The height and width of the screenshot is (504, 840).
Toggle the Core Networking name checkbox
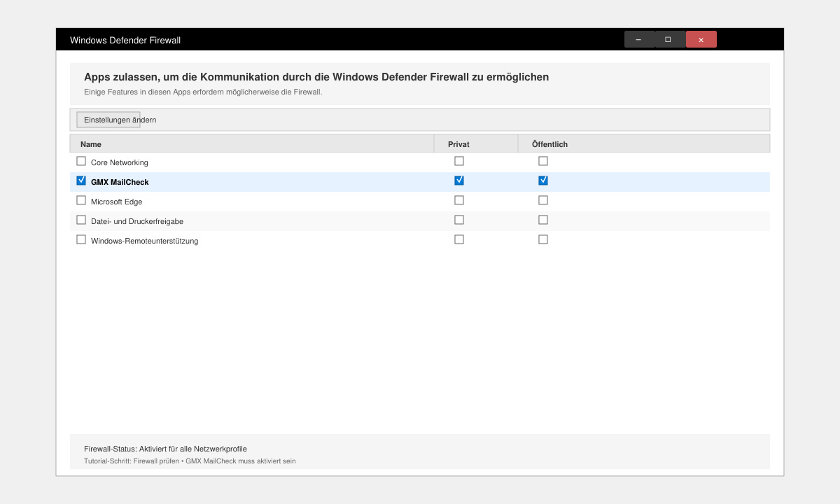(x=81, y=161)
